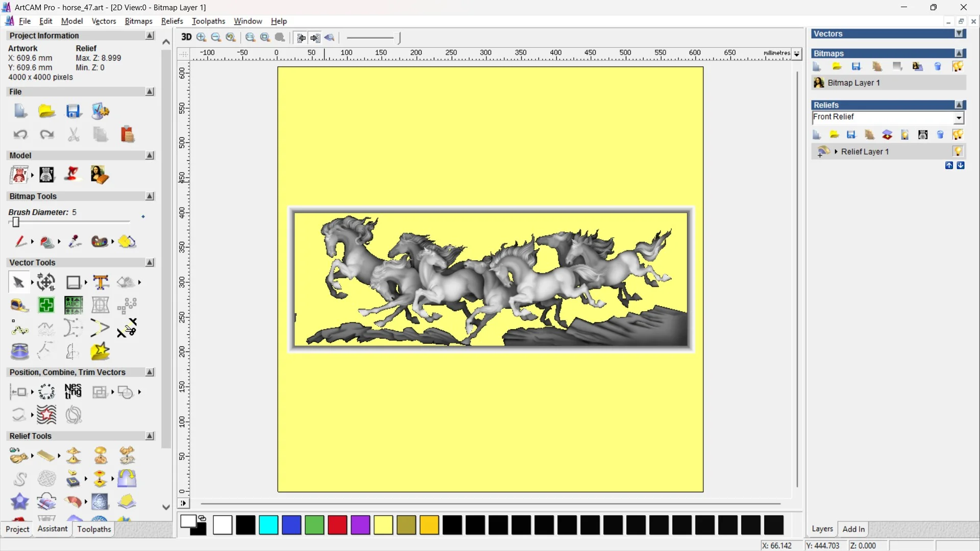Create a new bitmap layer in Bitmaps panel
980x551 pixels.
tap(817, 66)
